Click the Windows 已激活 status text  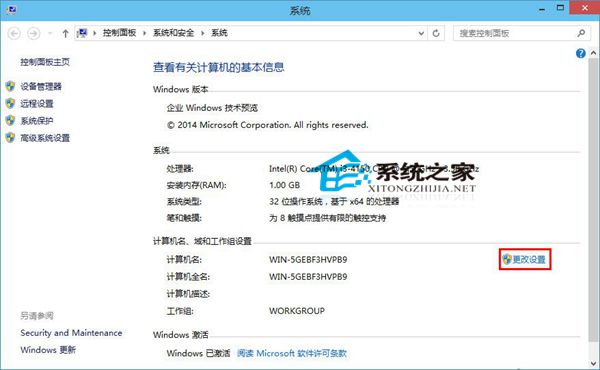click(199, 353)
